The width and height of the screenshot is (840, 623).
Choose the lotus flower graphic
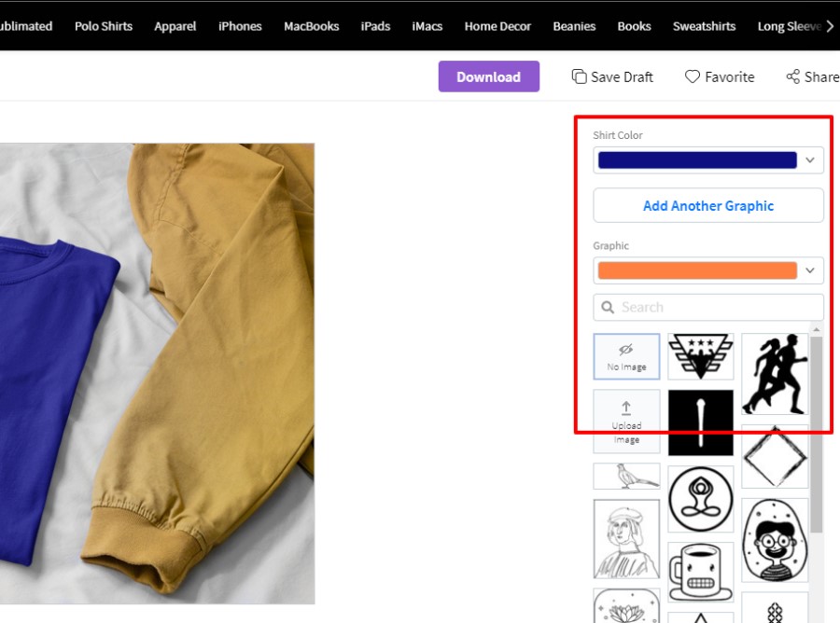pos(626,606)
